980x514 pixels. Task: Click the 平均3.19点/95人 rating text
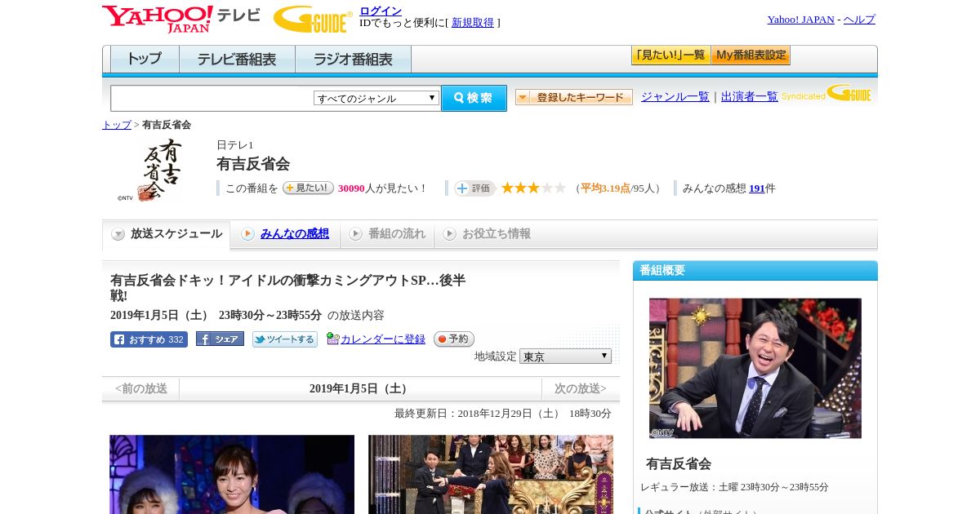point(617,188)
